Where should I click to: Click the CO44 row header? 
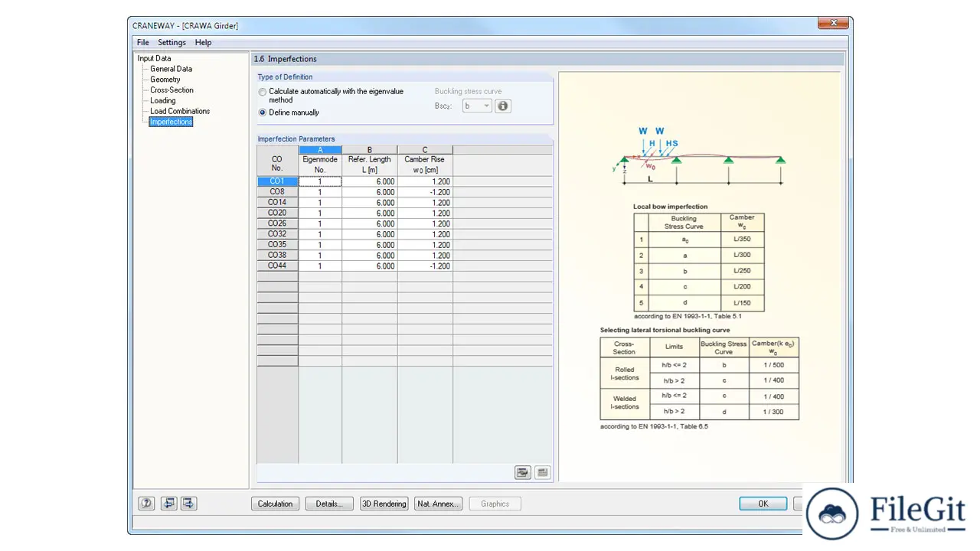point(277,266)
